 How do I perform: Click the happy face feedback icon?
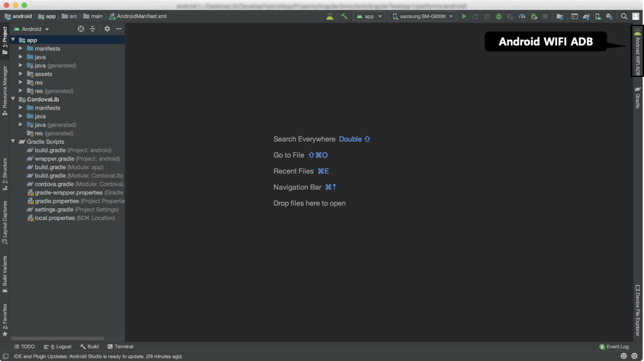(623, 356)
